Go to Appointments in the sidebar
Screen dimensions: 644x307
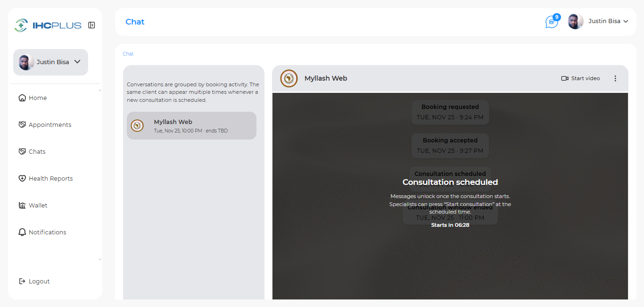(x=50, y=125)
